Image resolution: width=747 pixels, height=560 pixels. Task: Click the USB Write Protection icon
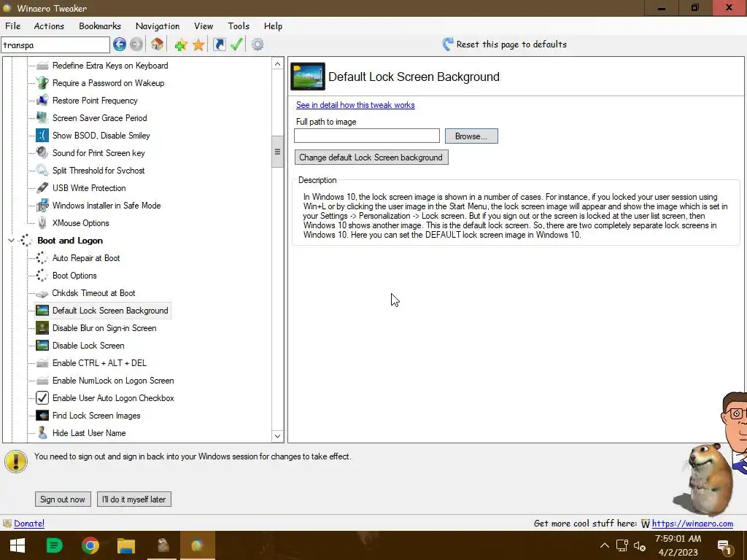[42, 188]
